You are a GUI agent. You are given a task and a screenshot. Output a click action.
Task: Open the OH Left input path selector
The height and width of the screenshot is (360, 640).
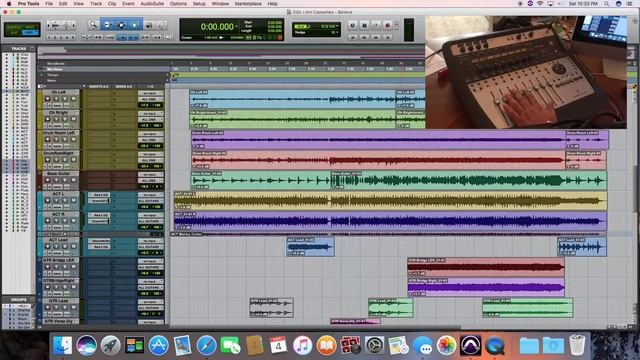pos(151,93)
